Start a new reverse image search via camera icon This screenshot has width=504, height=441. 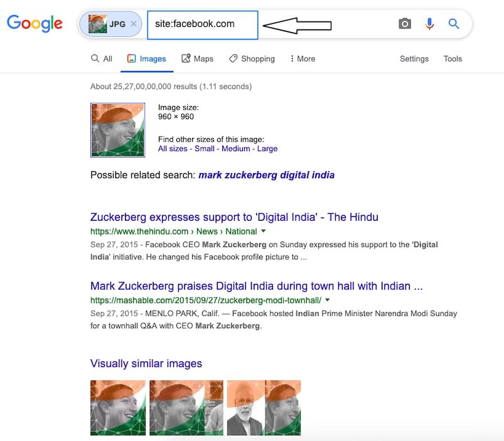click(x=404, y=23)
